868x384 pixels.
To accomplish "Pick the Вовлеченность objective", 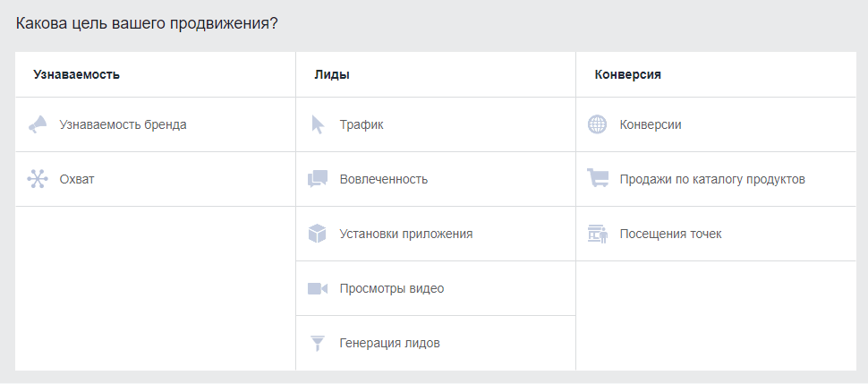I will coord(384,179).
